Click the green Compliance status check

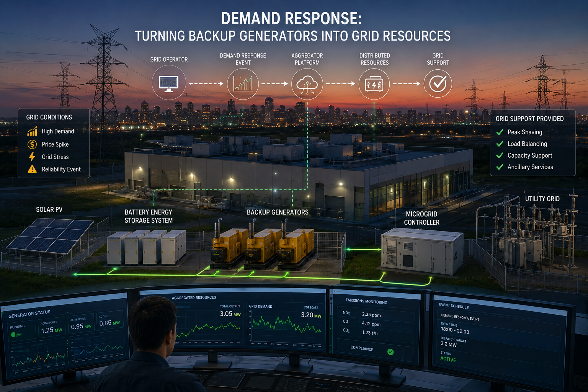tap(390, 352)
